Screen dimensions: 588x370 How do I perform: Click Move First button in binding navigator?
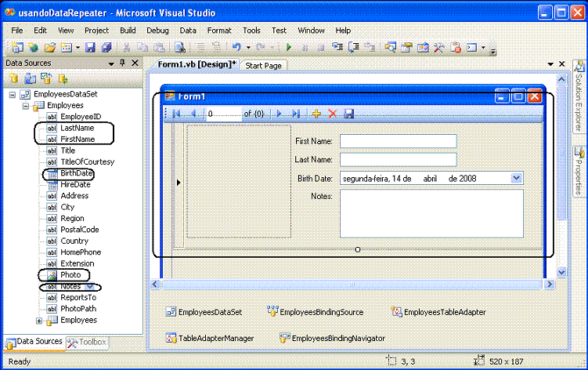(x=177, y=114)
